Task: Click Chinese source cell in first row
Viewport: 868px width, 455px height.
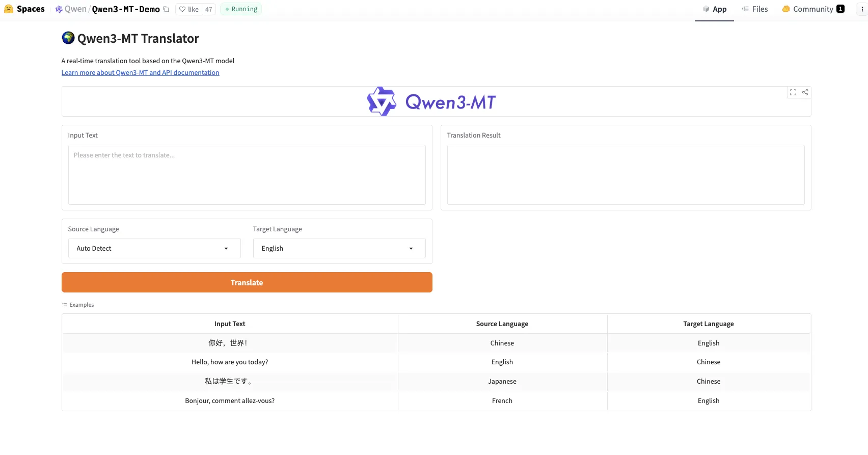Action: pos(502,343)
